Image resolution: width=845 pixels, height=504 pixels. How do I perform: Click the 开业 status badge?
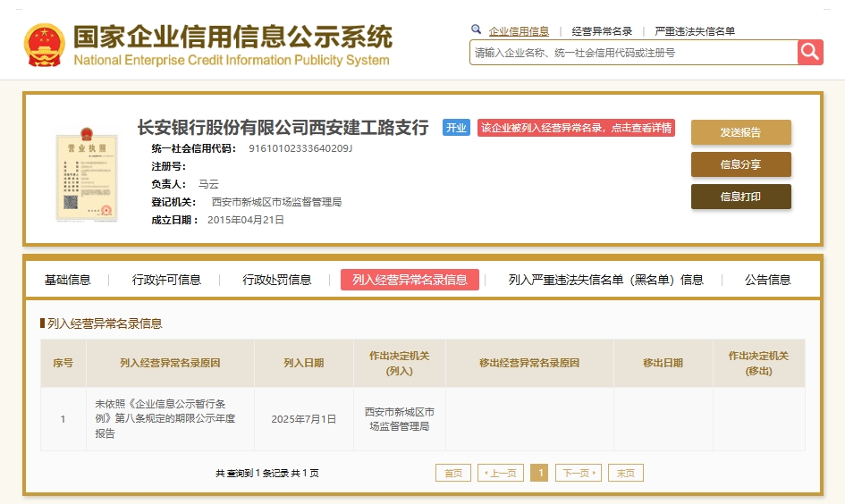[x=456, y=128]
